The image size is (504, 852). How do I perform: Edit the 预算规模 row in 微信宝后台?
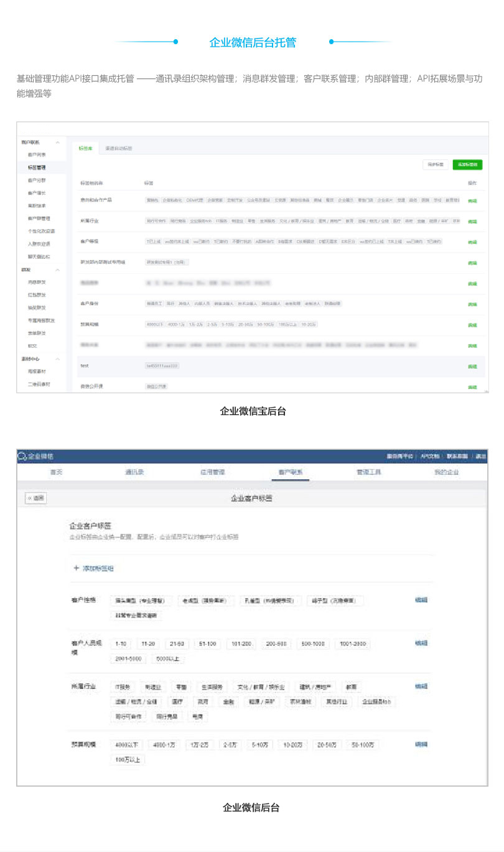472,325
